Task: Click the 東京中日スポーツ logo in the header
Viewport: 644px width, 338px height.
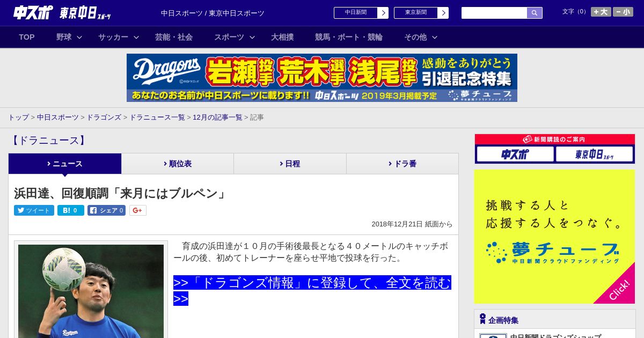Action: pos(85,13)
